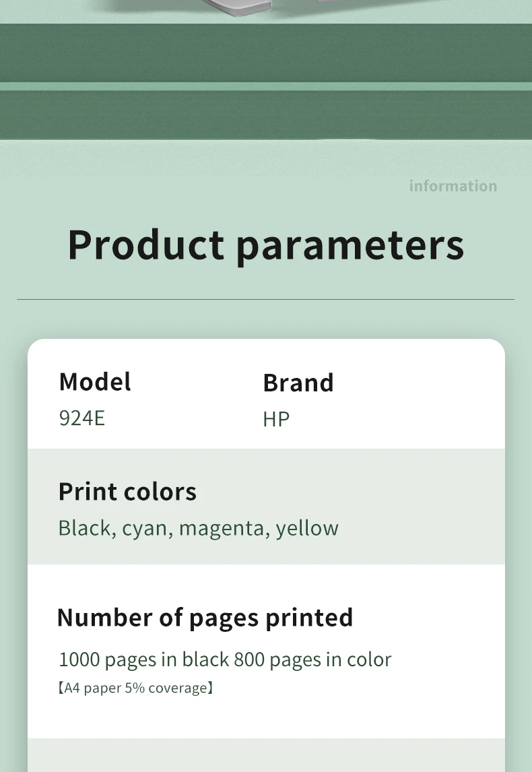Click the word 'parameters' in the title
This screenshot has width=532, height=772.
(x=350, y=245)
